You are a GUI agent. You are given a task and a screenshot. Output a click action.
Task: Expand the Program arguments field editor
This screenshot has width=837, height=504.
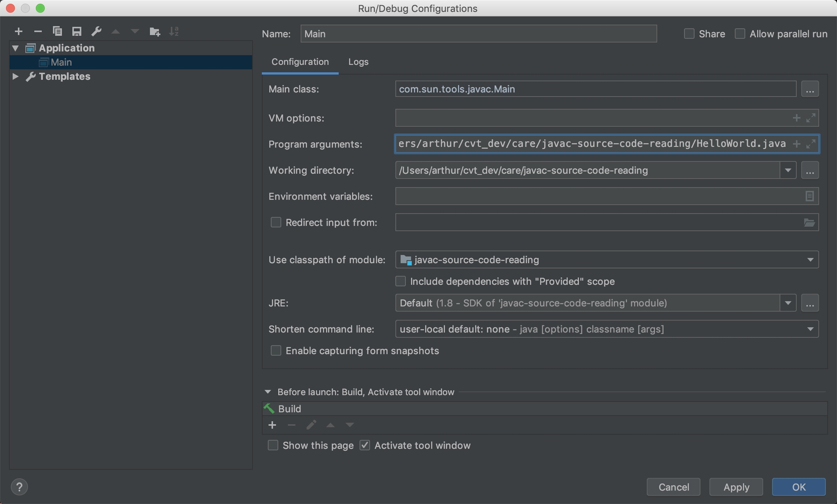pyautogui.click(x=811, y=144)
